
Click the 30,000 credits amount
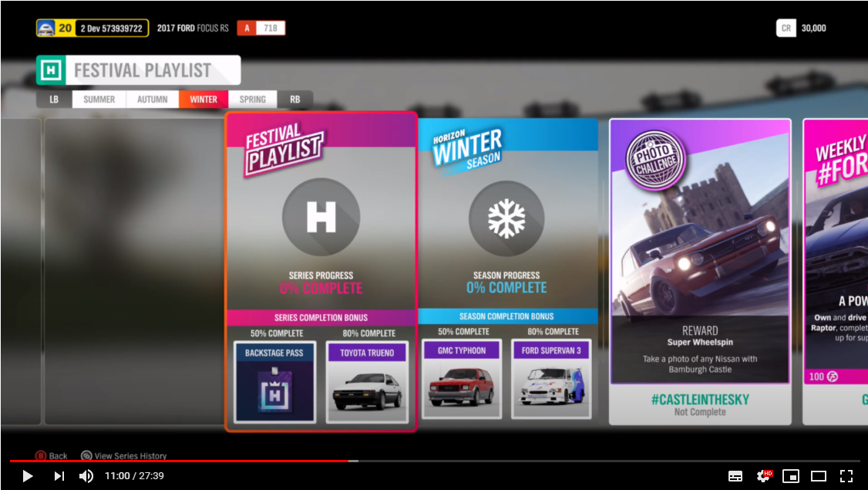coord(814,28)
